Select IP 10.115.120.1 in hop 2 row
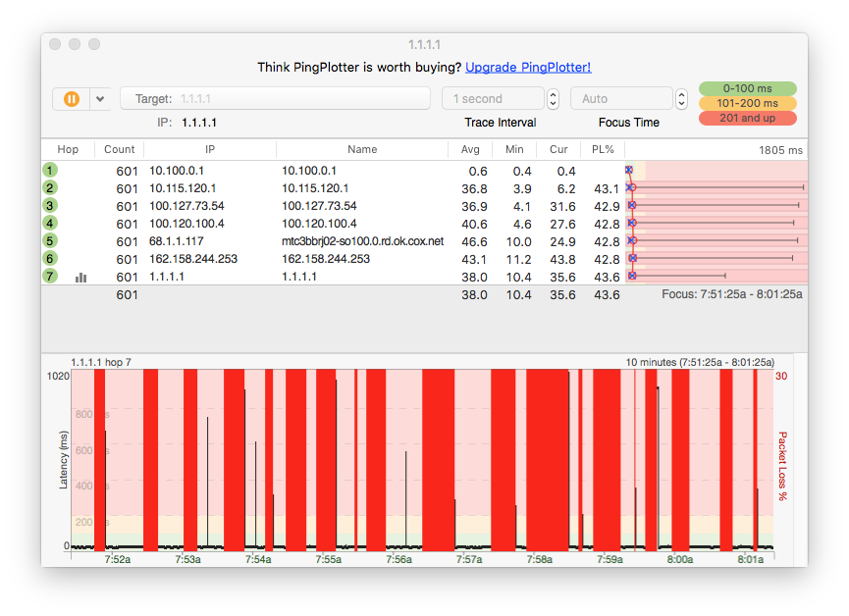Image resolution: width=849 pixels, height=616 pixels. pyautogui.click(x=183, y=188)
